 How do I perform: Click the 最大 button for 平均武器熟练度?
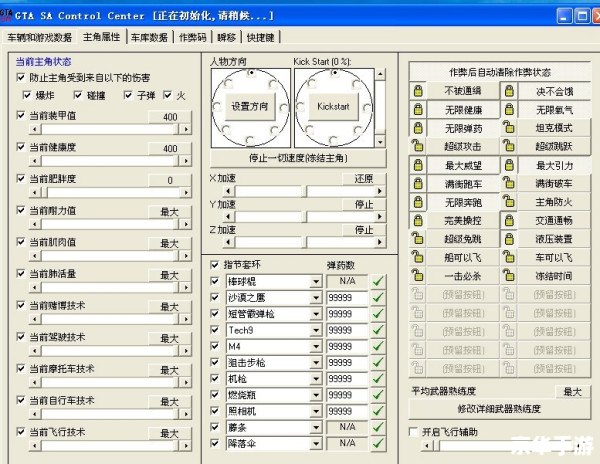(x=572, y=391)
